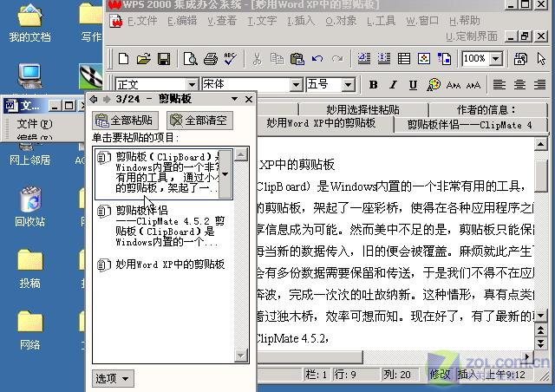The height and width of the screenshot is (392, 555).
Task: Switch to 剪贴板伴侣—ClipMate 4 tab
Action: pyautogui.click(x=470, y=125)
